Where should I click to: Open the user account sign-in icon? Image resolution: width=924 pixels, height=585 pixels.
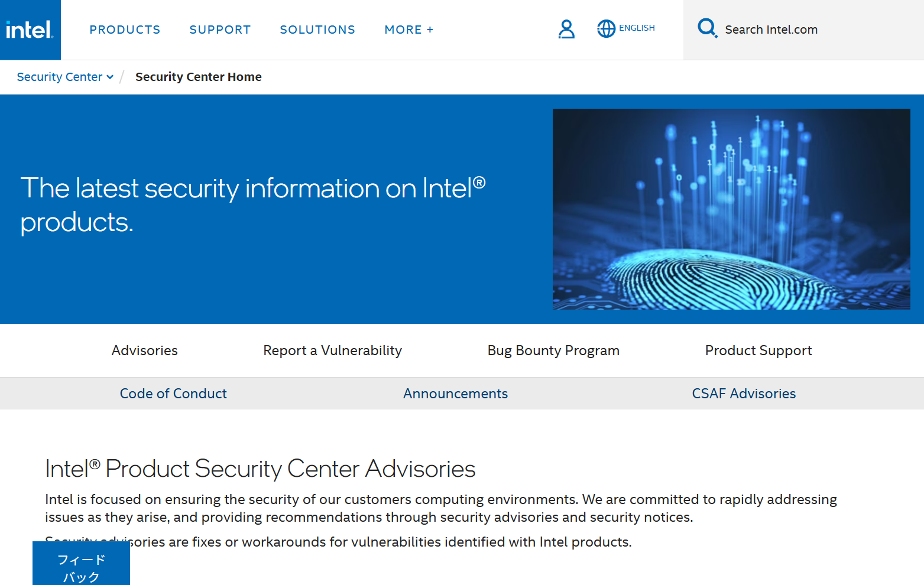pos(566,29)
